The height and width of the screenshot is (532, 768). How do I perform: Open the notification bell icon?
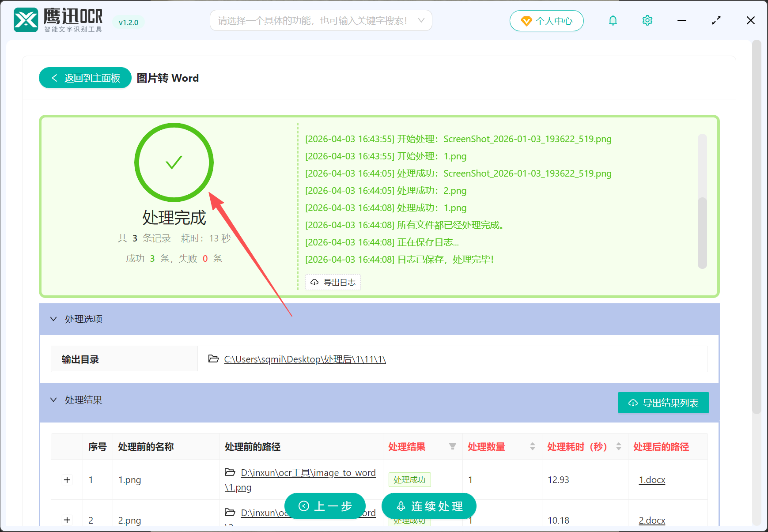[x=613, y=20]
